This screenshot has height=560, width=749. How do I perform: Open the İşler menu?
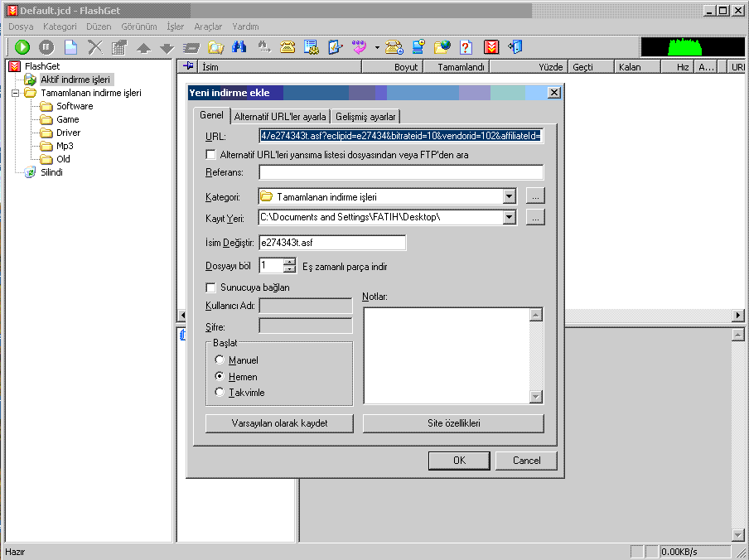click(x=176, y=27)
